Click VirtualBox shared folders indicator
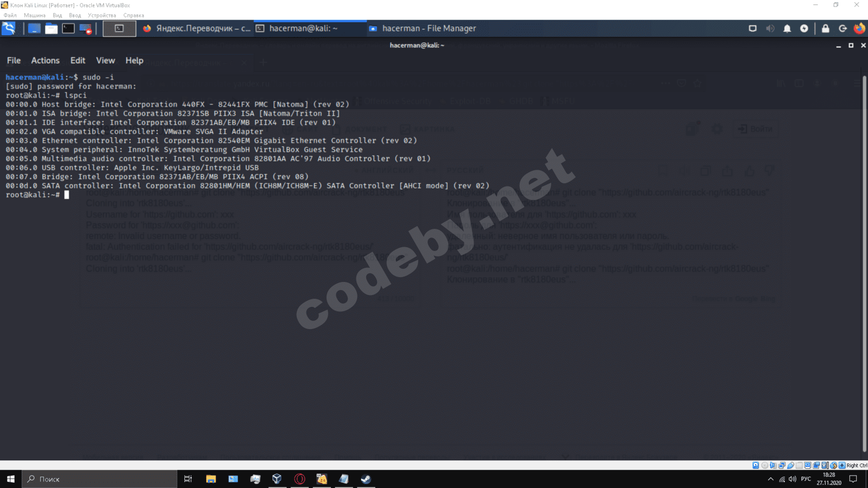The image size is (868, 488). [x=799, y=465]
